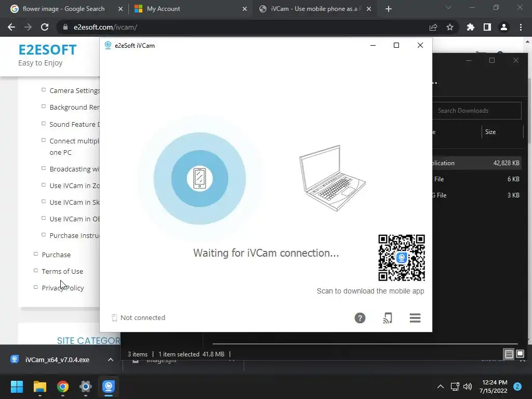Open the volume speaker tray icon
The image size is (532, 399).
point(468,387)
